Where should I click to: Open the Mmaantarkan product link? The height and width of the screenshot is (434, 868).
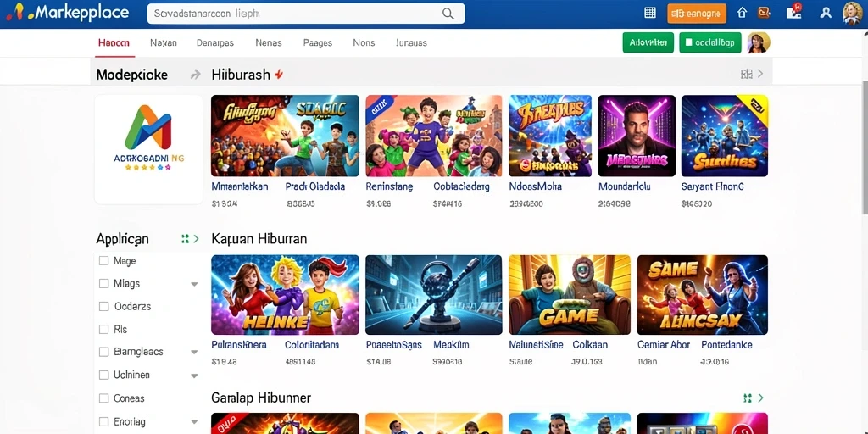pyautogui.click(x=240, y=186)
